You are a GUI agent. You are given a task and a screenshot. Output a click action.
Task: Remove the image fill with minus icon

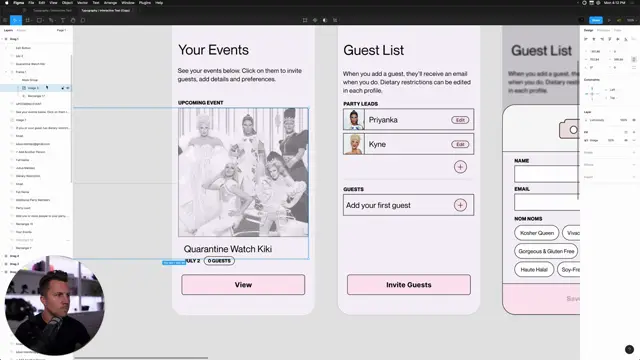point(634,140)
